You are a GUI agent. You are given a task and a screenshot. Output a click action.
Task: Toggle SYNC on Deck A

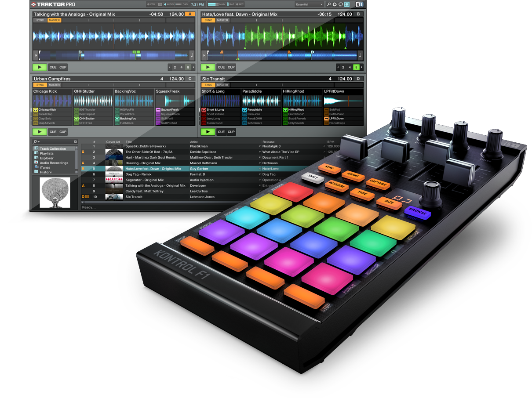[x=40, y=20]
